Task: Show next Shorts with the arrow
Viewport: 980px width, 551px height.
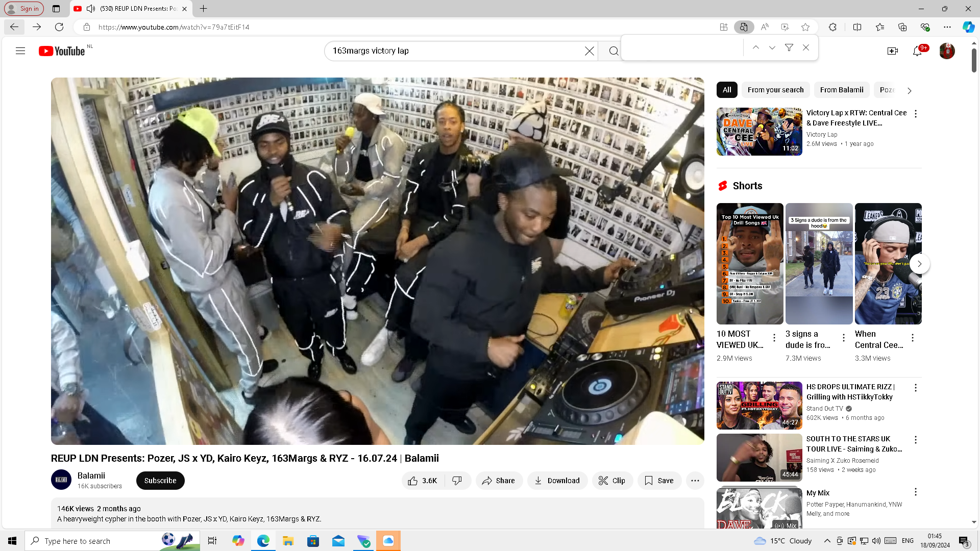Action: [x=919, y=264]
